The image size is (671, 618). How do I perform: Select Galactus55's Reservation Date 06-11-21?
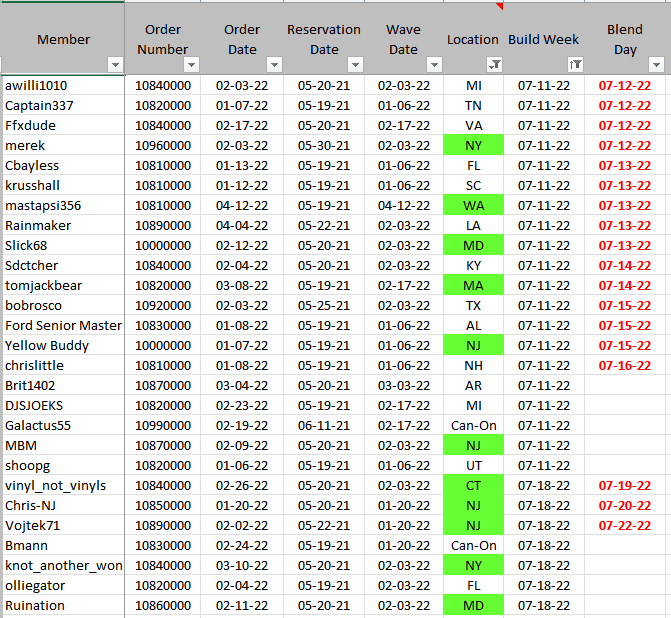(324, 425)
